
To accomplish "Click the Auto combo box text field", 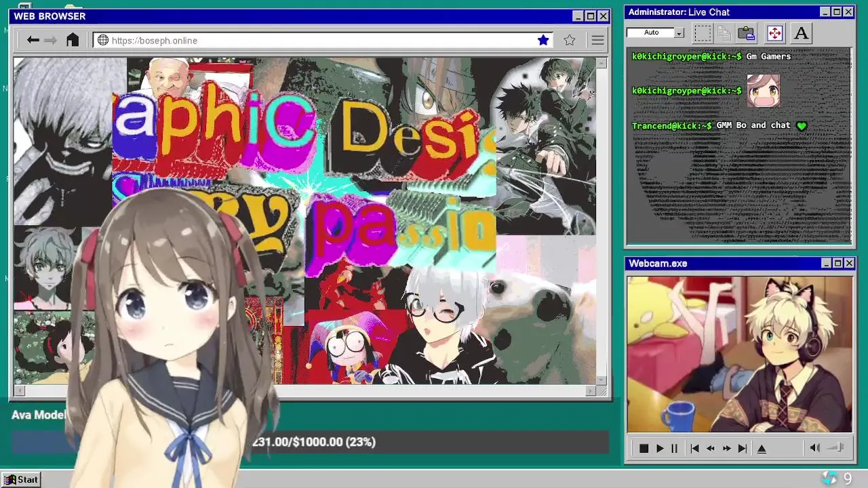I will [651, 33].
